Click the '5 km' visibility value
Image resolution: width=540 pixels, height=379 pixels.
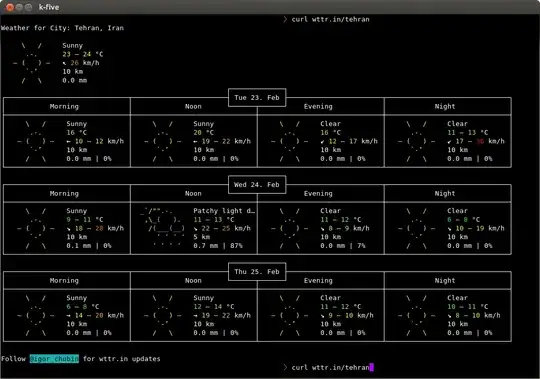click(201, 237)
